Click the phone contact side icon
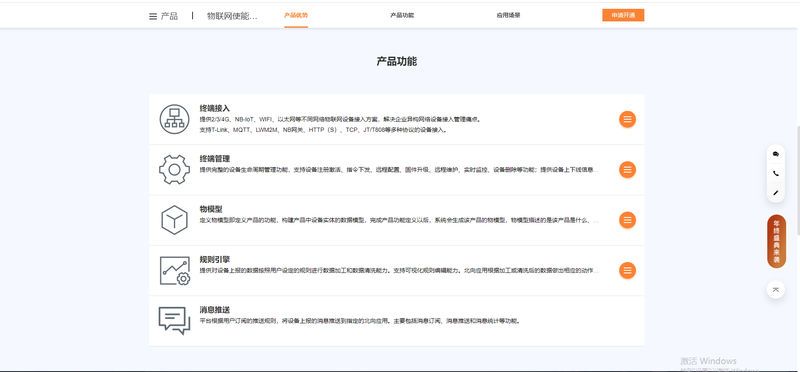Image resolution: width=800 pixels, height=372 pixels. click(776, 173)
